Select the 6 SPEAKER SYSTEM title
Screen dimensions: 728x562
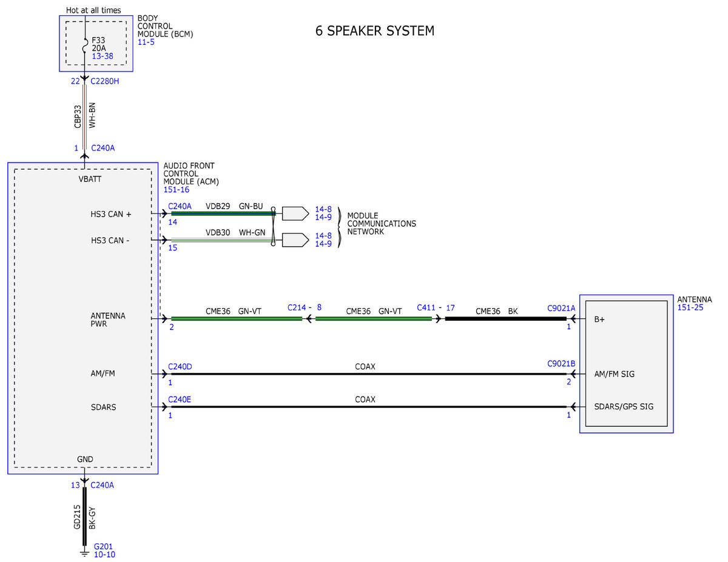pyautogui.click(x=375, y=31)
